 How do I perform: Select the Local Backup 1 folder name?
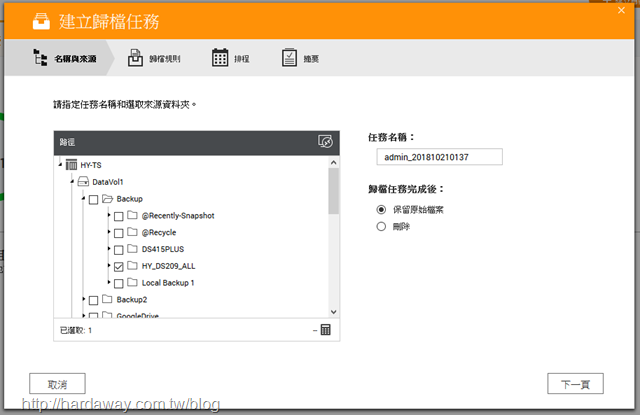tap(168, 283)
